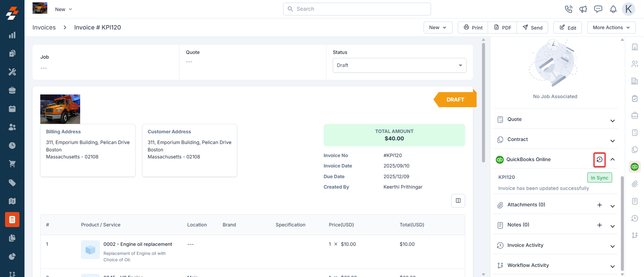This screenshot has width=644, height=277.
Task: Open the More Actions dropdown
Action: (x=611, y=27)
